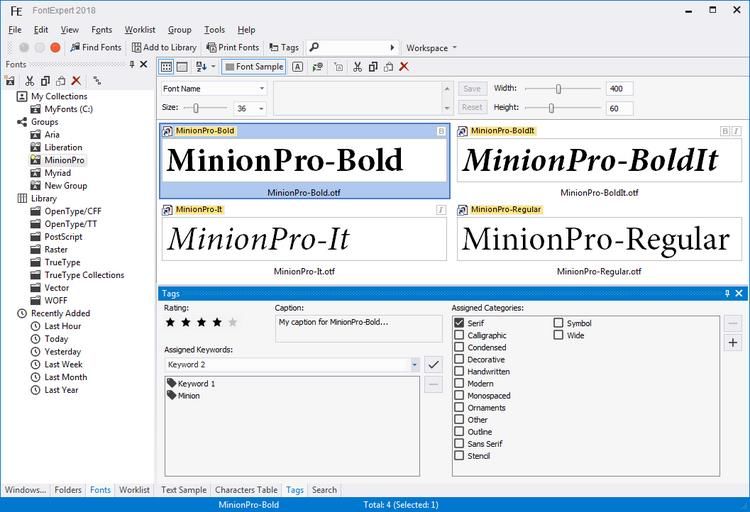
Task: Check the Sans Serif category
Action: pos(459,444)
